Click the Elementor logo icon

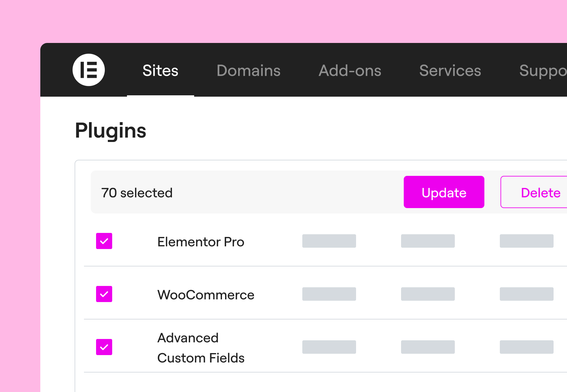coord(89,70)
